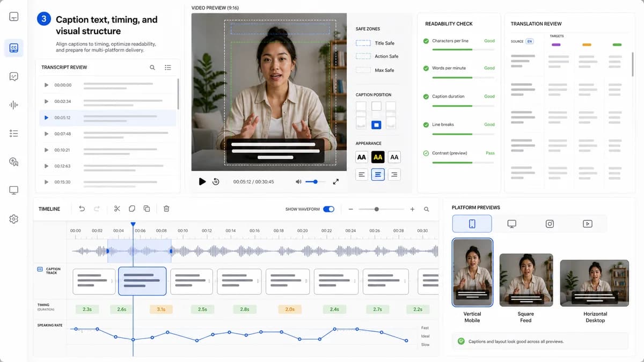The image size is (644, 362).
Task: Toggle the Title Safe zone box
Action: 363,43
